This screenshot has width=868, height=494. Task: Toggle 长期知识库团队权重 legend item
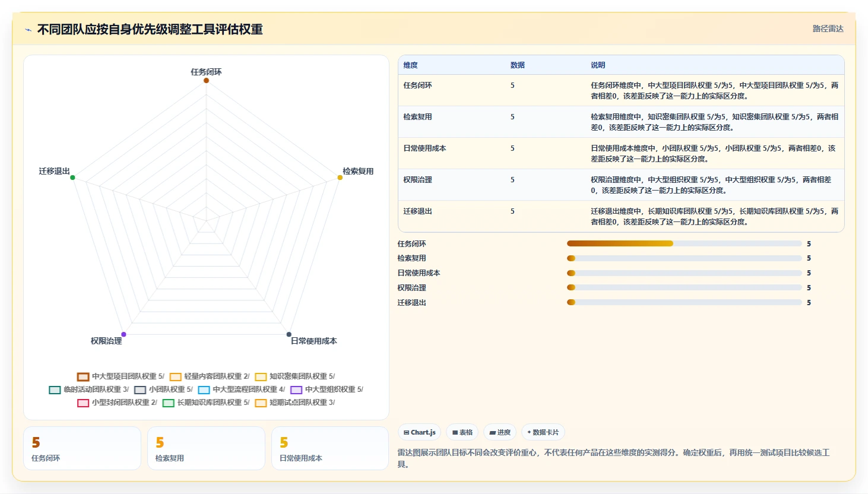tap(207, 403)
